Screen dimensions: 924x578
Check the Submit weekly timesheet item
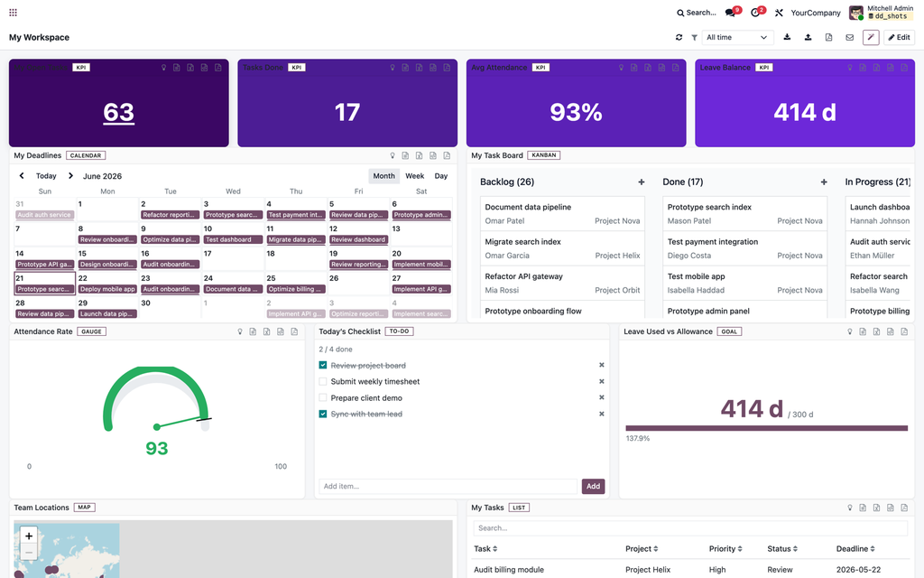323,382
